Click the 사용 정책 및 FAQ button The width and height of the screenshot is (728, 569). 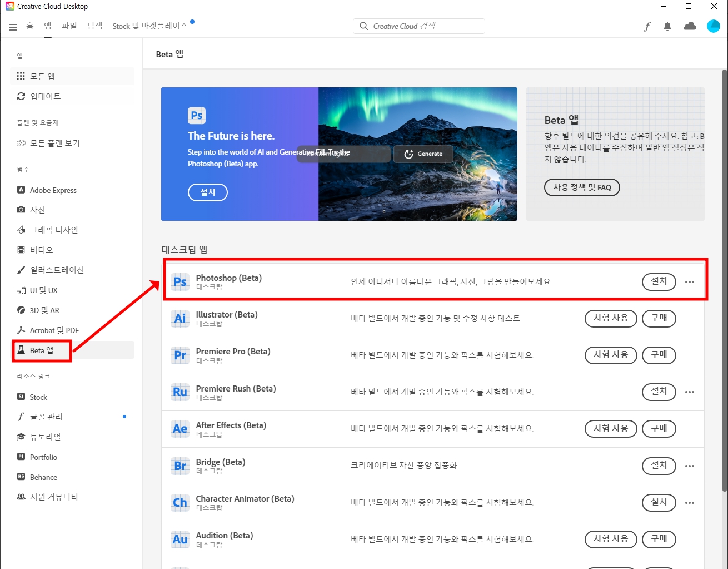pyautogui.click(x=582, y=187)
